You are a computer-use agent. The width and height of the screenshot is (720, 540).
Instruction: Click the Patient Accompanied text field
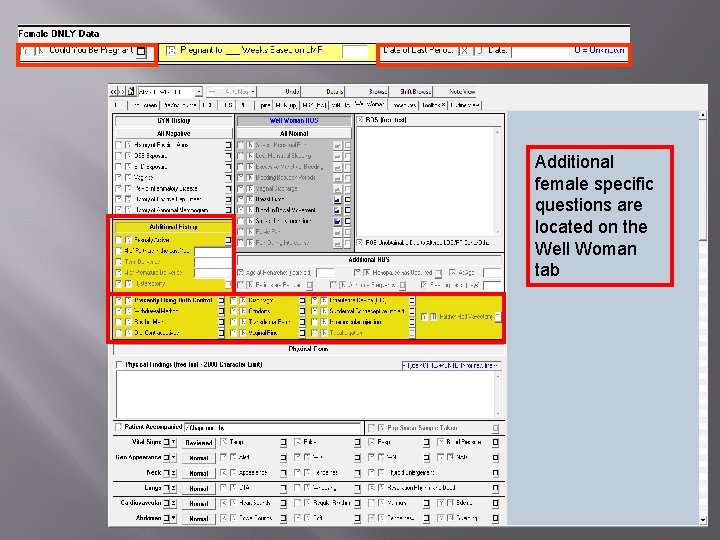click(x=273, y=428)
